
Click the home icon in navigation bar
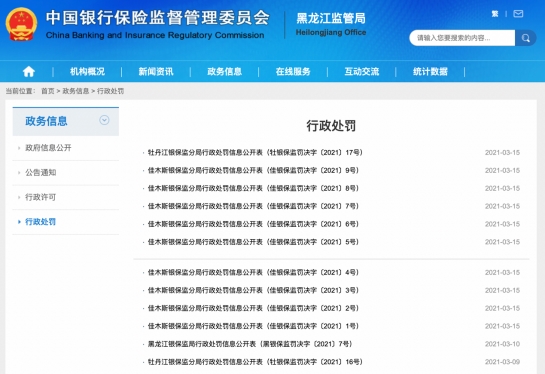(29, 72)
